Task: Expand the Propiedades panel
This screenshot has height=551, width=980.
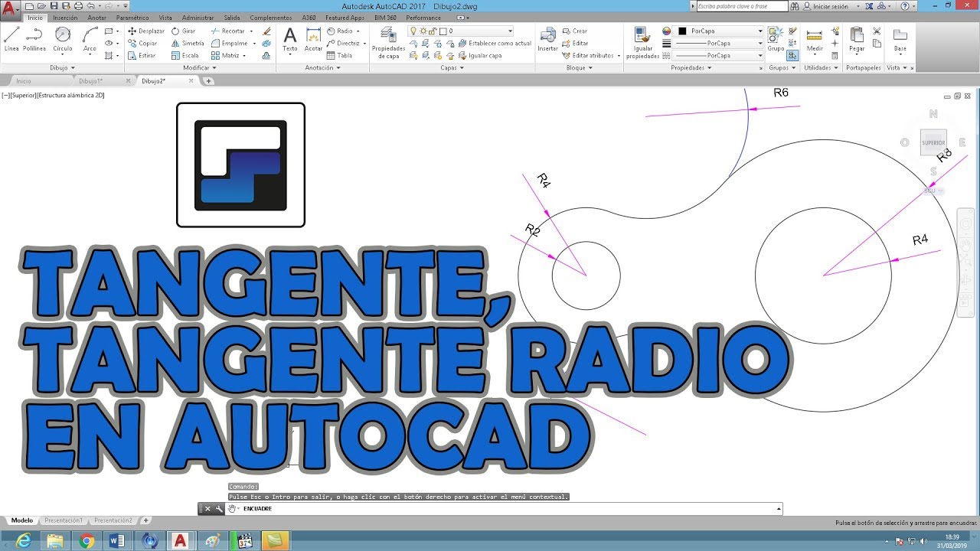Action: click(691, 67)
